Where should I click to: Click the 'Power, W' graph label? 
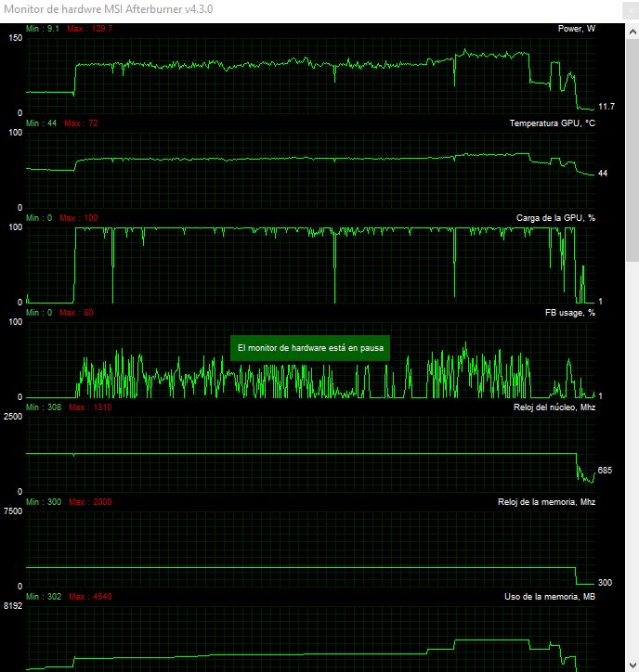click(x=577, y=29)
